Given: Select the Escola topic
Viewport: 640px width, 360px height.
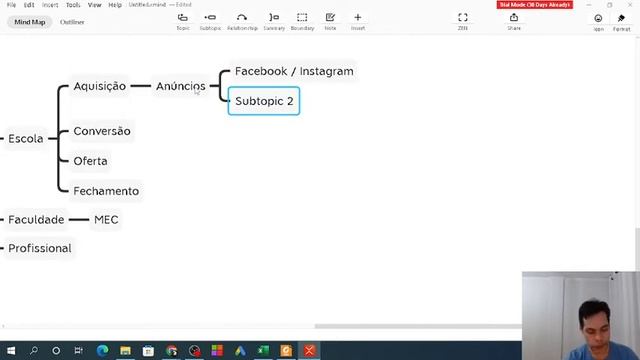Looking at the screenshot, I should point(26,138).
